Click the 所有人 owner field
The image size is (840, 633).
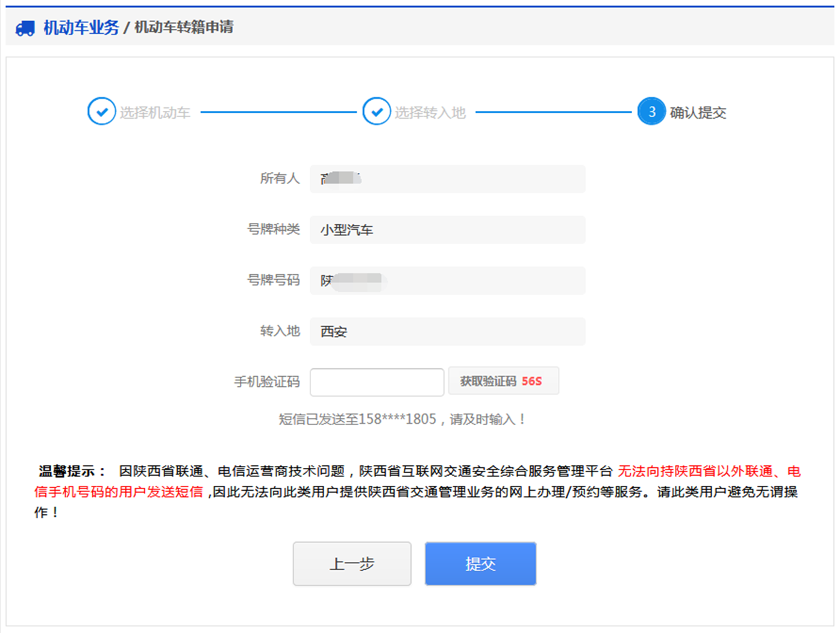coord(447,179)
